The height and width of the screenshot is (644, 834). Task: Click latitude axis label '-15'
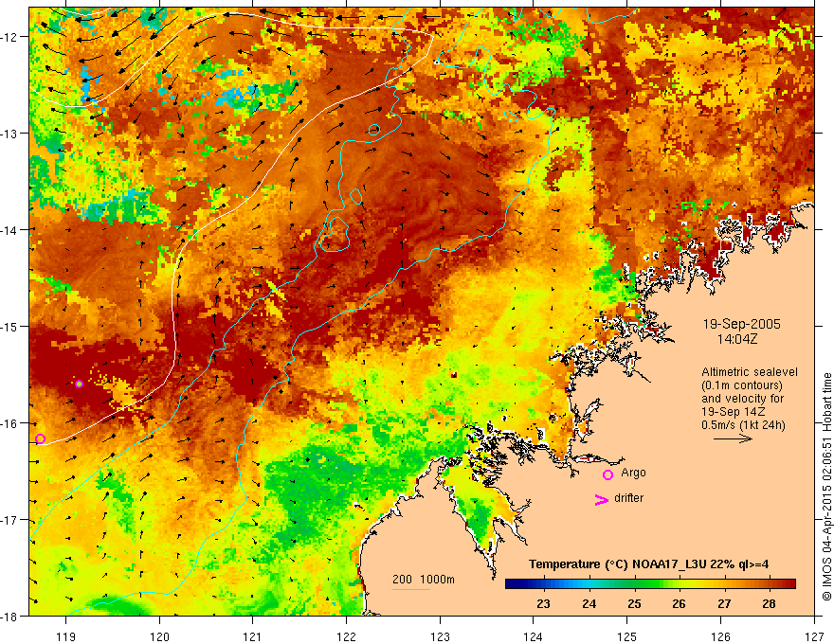pyautogui.click(x=9, y=327)
